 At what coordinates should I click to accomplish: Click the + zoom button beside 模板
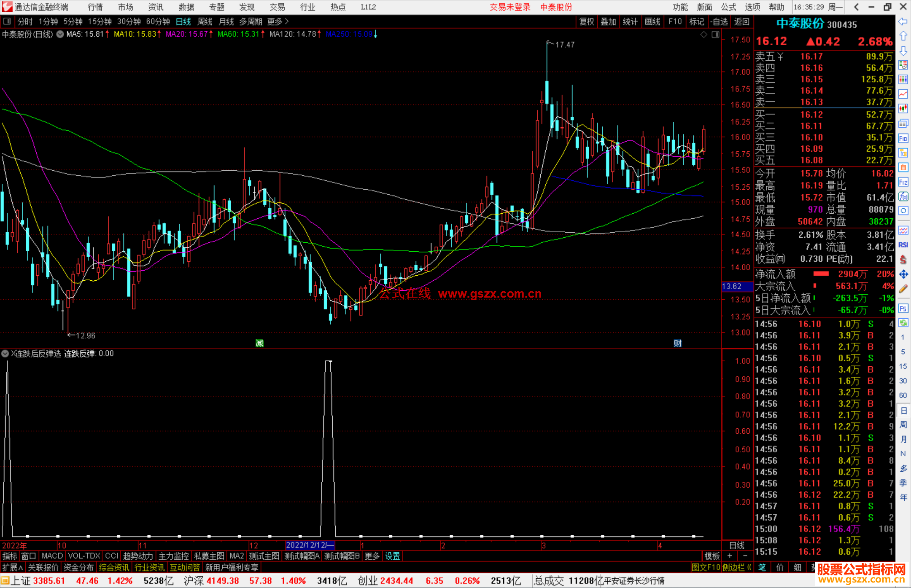click(730, 556)
